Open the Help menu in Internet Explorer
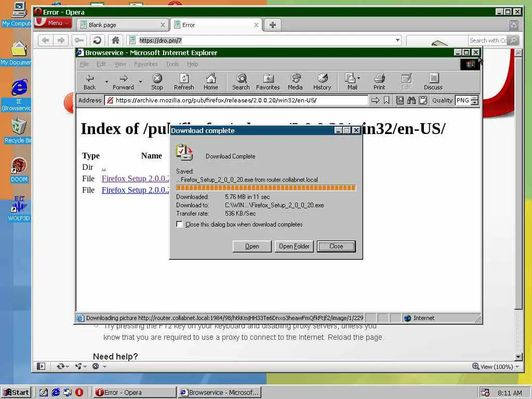Screen dimensions: 532x399 (192, 64)
